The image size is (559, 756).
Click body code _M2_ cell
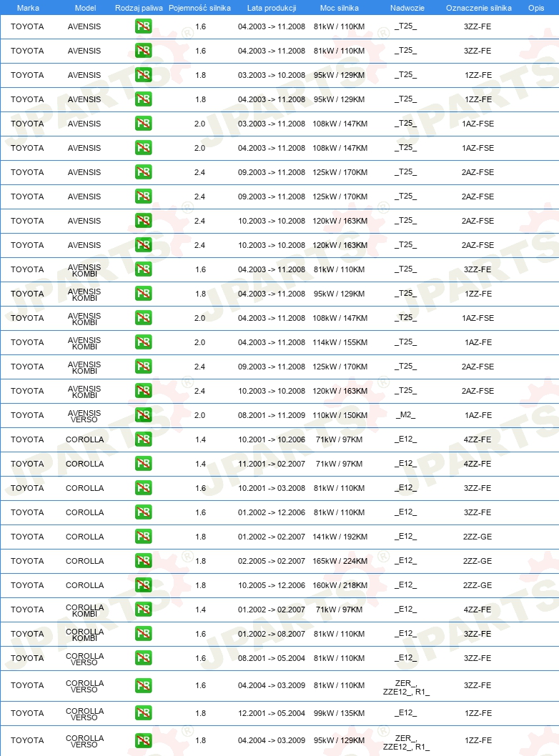click(405, 414)
